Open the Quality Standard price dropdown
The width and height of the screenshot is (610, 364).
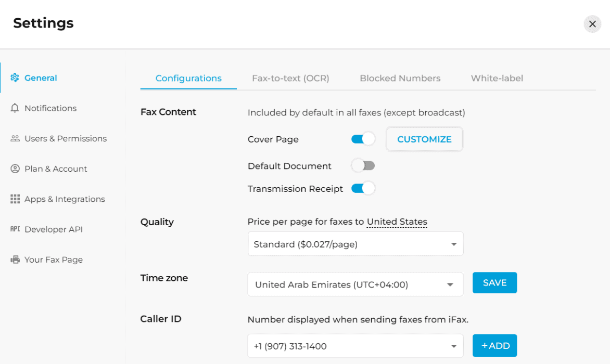pos(355,244)
